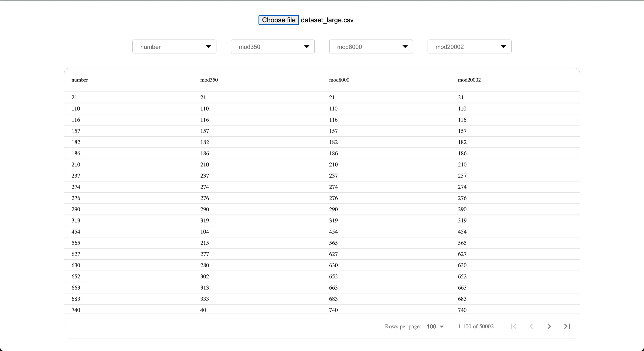Screen dimensions: 644x351
Task: Click mod8000 cell 565
Action: tap(333, 243)
